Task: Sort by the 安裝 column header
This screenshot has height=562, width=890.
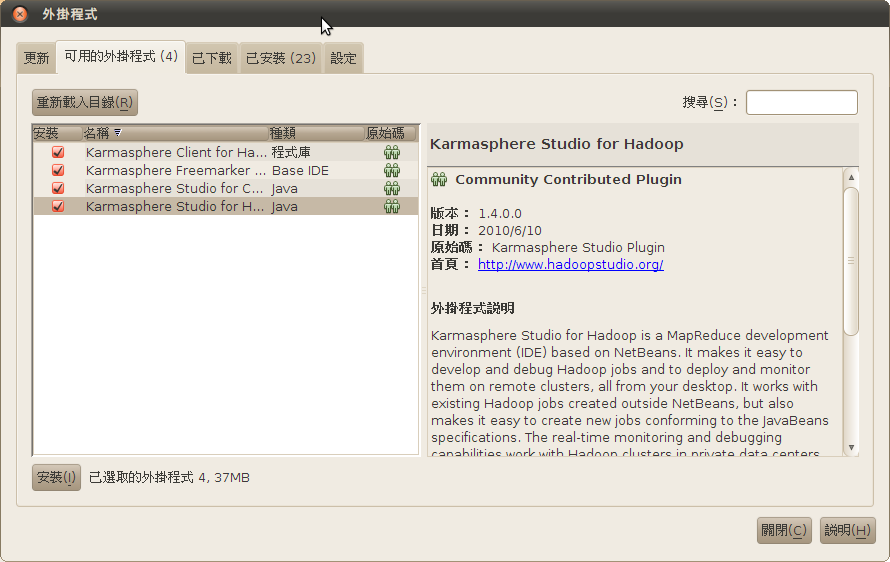Action: coord(57,133)
